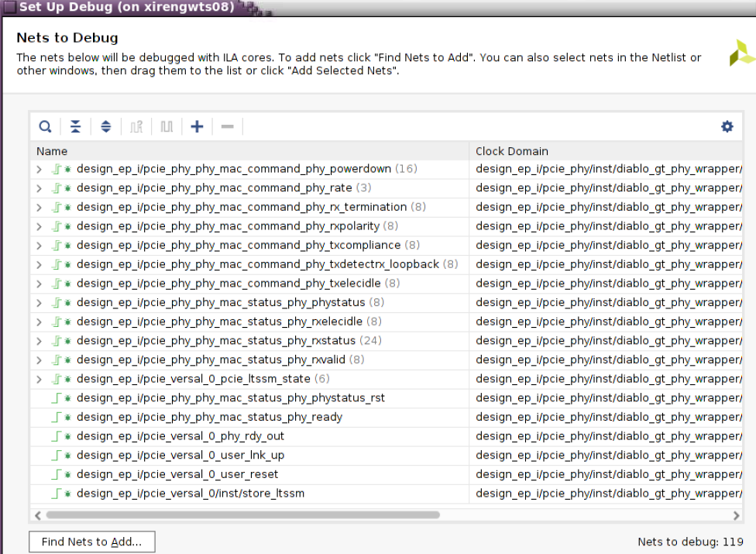
Task: Click the minus Remove Nets icon
Action: click(228, 127)
